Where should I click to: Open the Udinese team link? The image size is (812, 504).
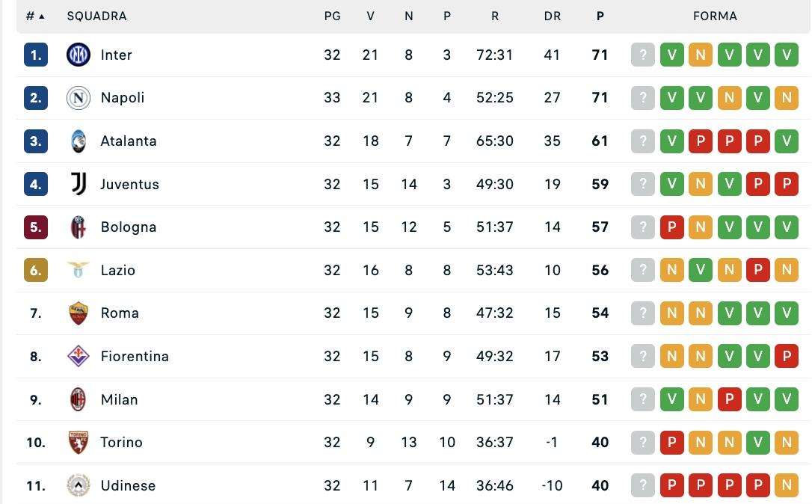(128, 486)
